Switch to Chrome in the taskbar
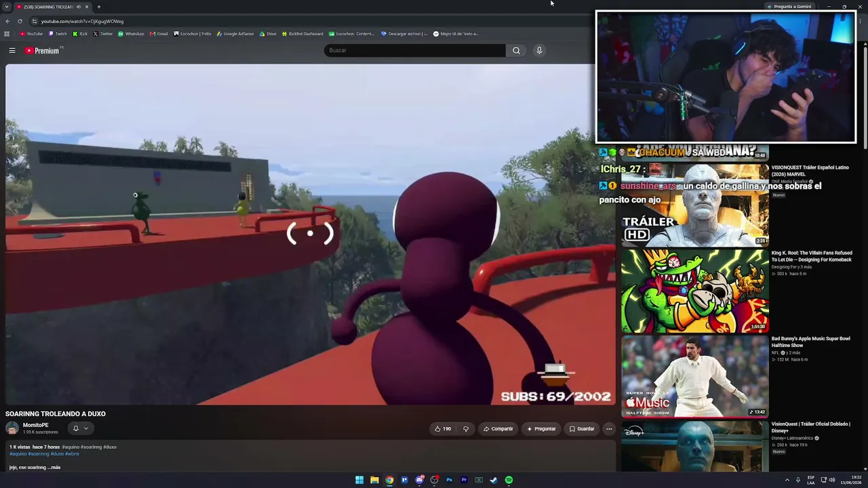This screenshot has height=488, width=868. coord(389,480)
